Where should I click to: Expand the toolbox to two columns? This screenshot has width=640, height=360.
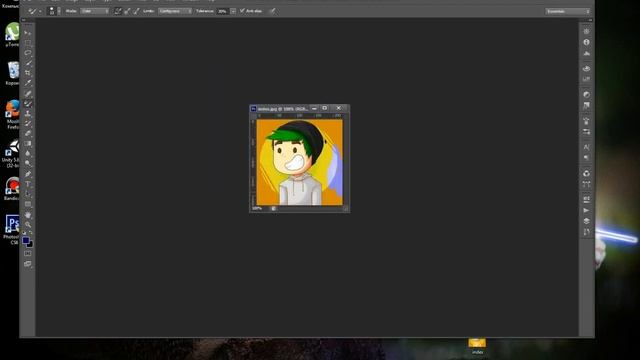[23, 20]
